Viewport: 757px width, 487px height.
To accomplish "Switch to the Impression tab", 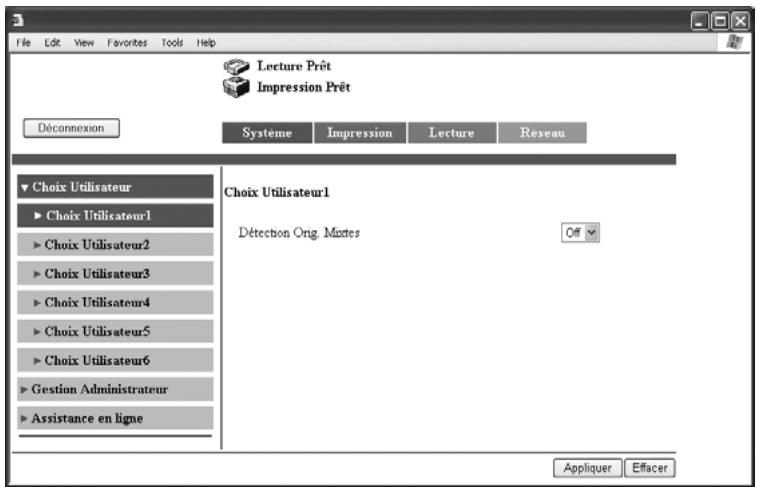I will pos(360,133).
